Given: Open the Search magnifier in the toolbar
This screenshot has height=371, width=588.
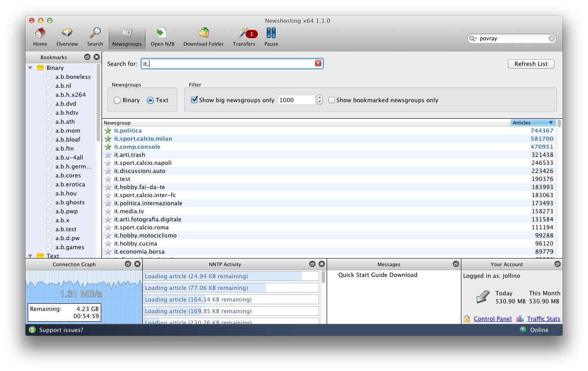Looking at the screenshot, I should pos(95,37).
